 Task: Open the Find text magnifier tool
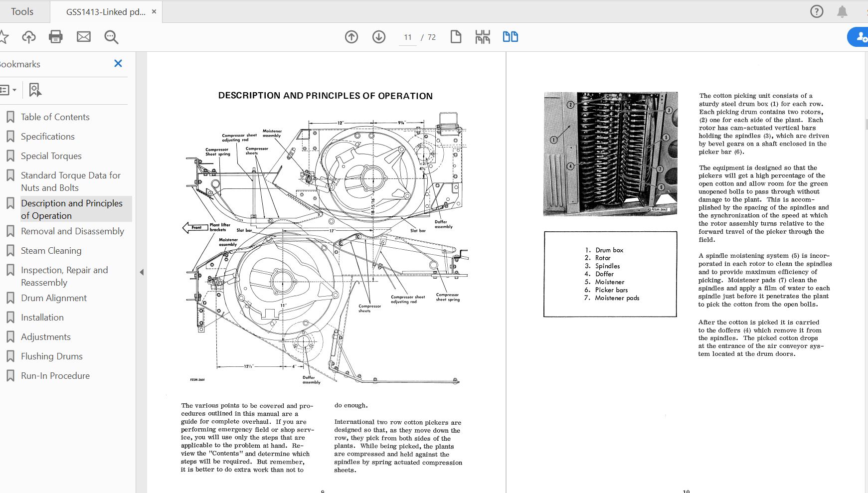point(111,37)
